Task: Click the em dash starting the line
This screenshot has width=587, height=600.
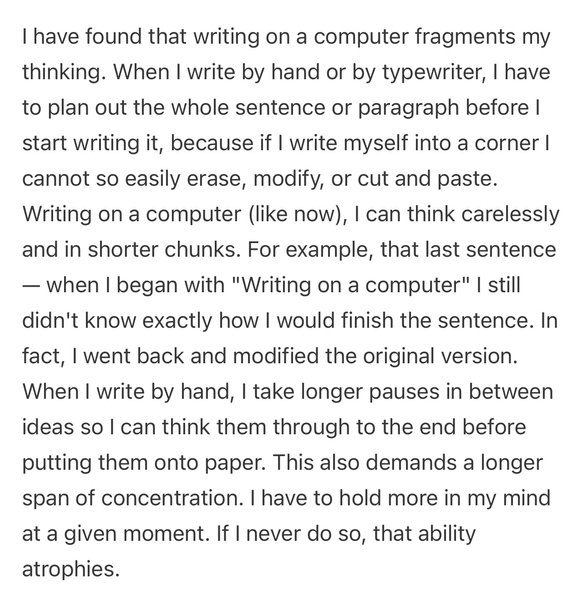Action: 31,286
